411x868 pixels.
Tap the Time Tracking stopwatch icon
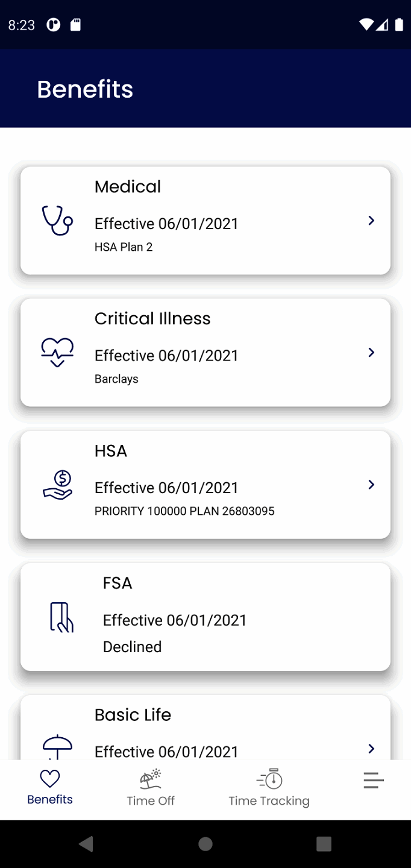[269, 779]
